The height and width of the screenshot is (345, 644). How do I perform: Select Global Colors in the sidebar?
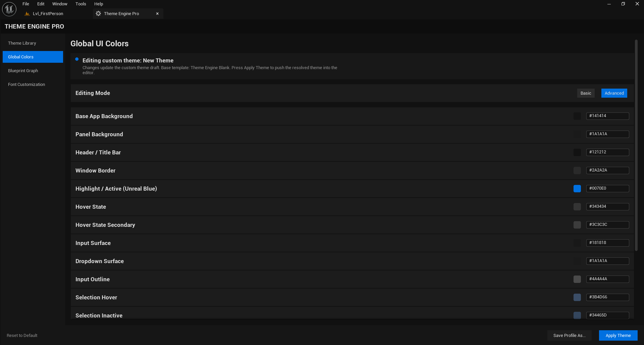tap(33, 57)
